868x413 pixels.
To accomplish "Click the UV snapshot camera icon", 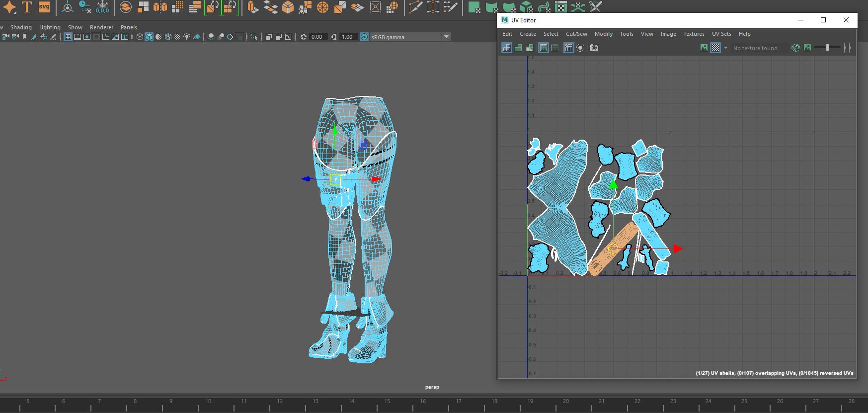I will pos(594,48).
